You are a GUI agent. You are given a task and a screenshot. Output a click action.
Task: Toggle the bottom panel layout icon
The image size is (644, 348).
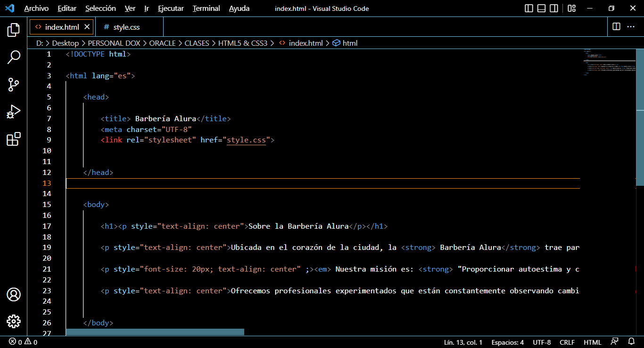pyautogui.click(x=542, y=8)
